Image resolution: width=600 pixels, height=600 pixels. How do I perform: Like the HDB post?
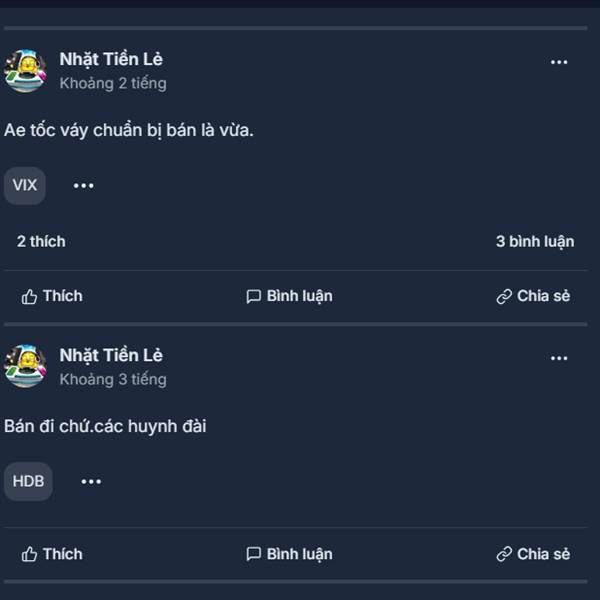click(x=52, y=554)
